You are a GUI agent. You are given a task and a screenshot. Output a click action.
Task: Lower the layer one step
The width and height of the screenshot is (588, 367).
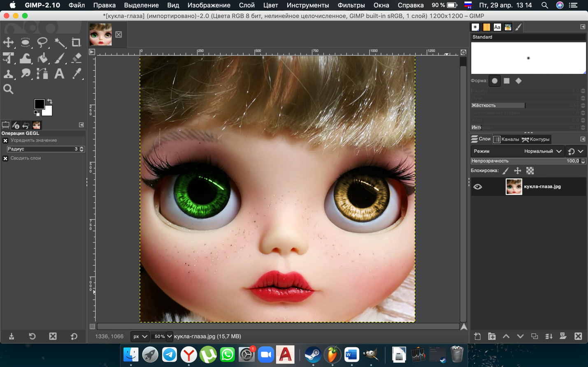(520, 336)
